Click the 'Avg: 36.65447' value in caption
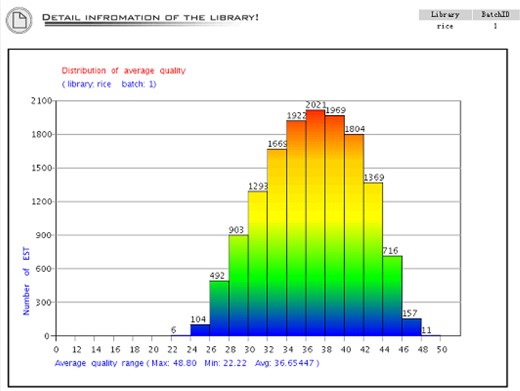This screenshot has height=391, width=520. point(285,363)
